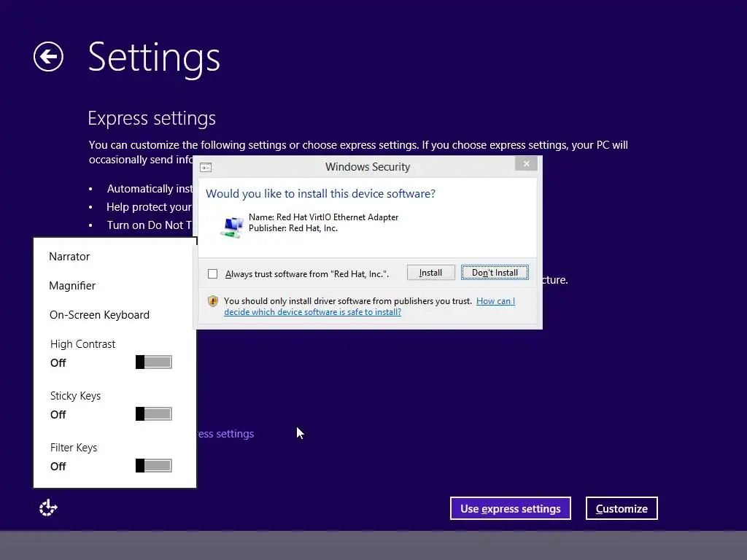Close the Windows Security dialog
The image size is (747, 560).
point(526,164)
